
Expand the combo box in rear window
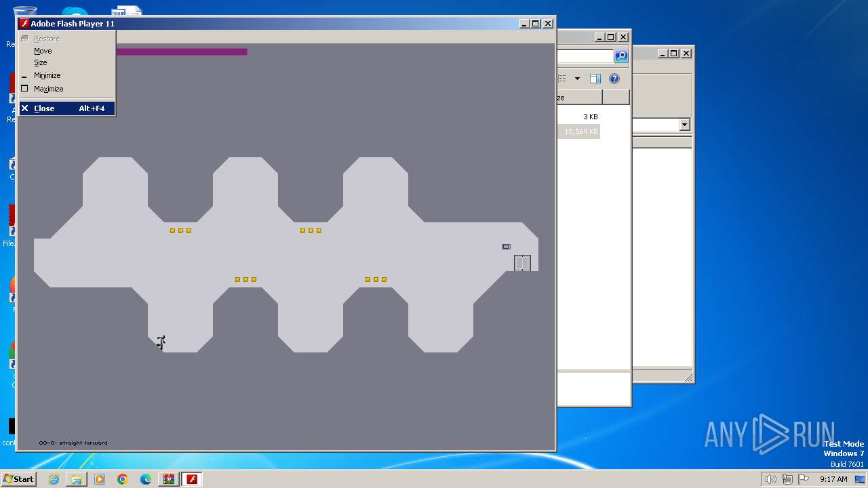click(684, 125)
